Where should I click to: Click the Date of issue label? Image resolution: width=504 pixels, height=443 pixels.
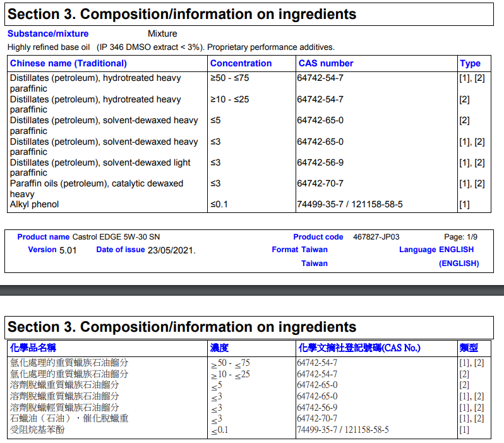(x=120, y=250)
